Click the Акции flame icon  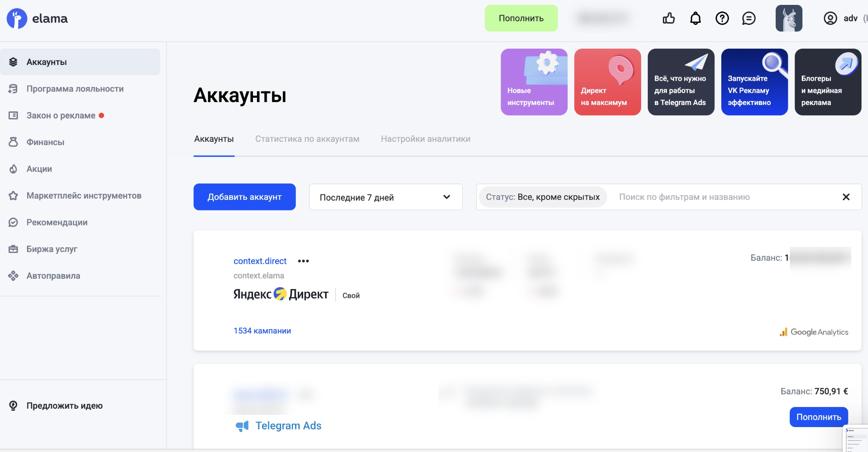click(13, 169)
